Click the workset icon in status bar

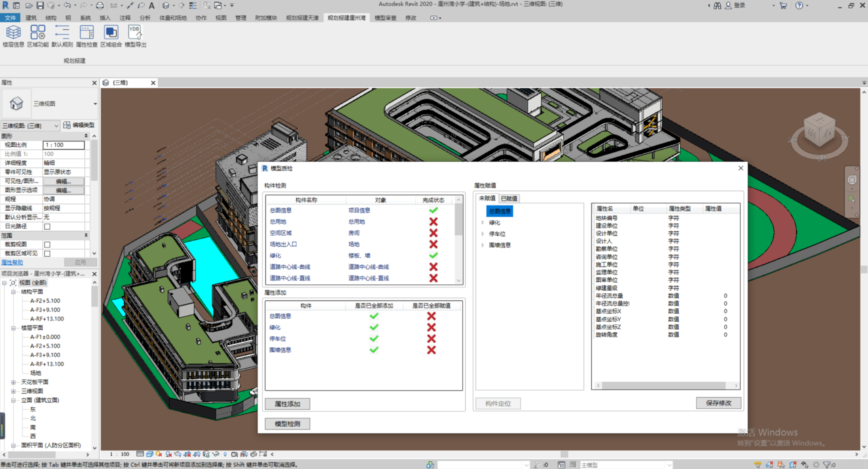tap(431, 465)
